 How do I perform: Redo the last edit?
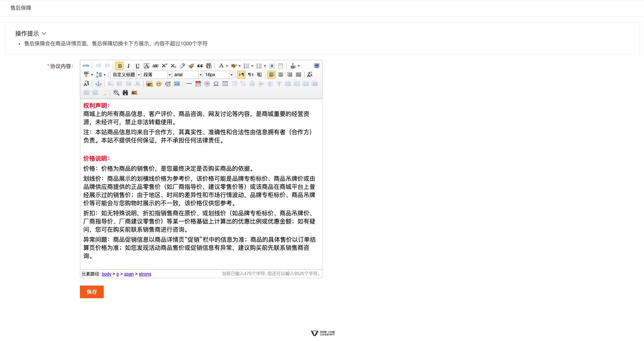coord(107,66)
